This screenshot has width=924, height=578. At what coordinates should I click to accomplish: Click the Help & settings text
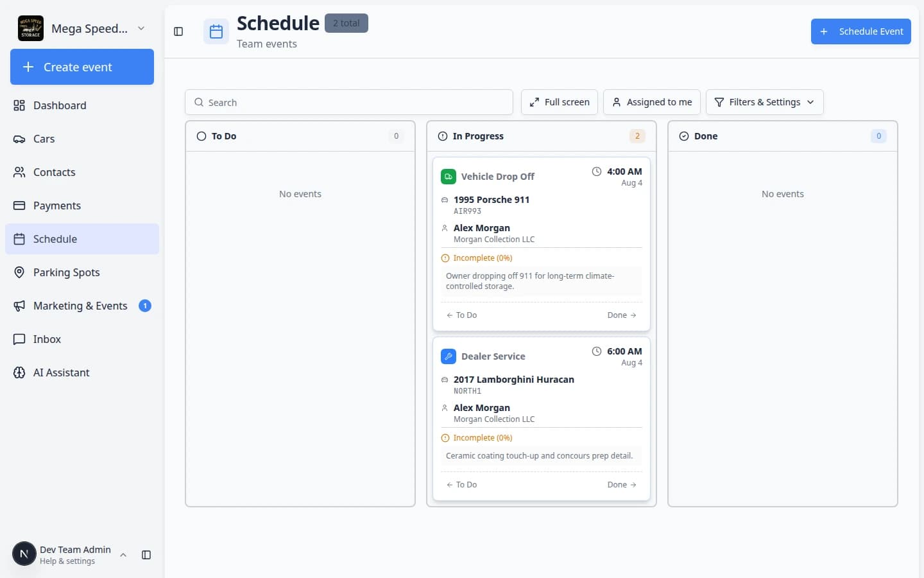tap(67, 561)
